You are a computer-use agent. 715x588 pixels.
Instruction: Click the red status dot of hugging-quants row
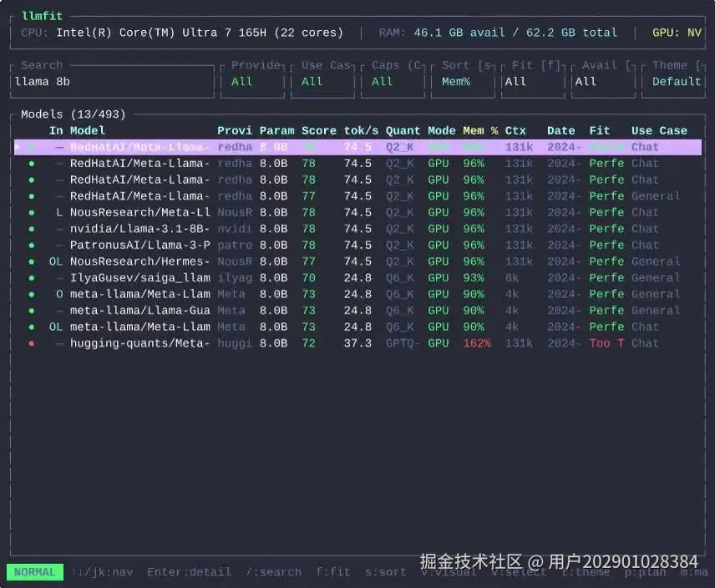click(32, 343)
